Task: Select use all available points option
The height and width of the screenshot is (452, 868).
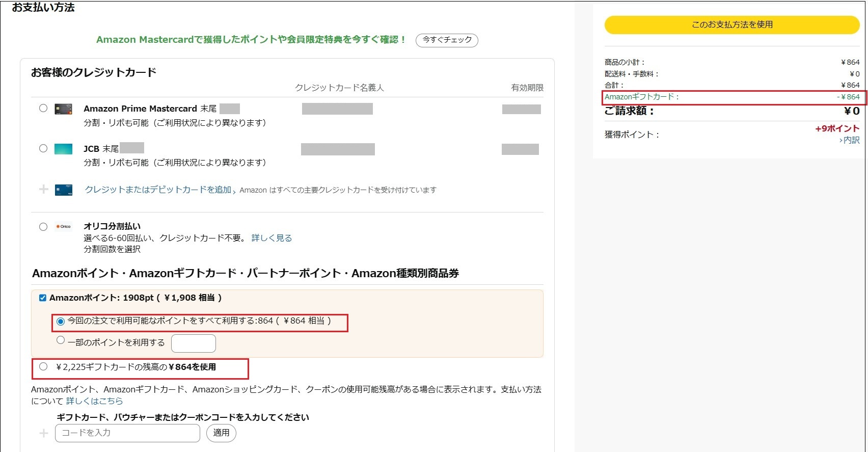Action: 61,322
